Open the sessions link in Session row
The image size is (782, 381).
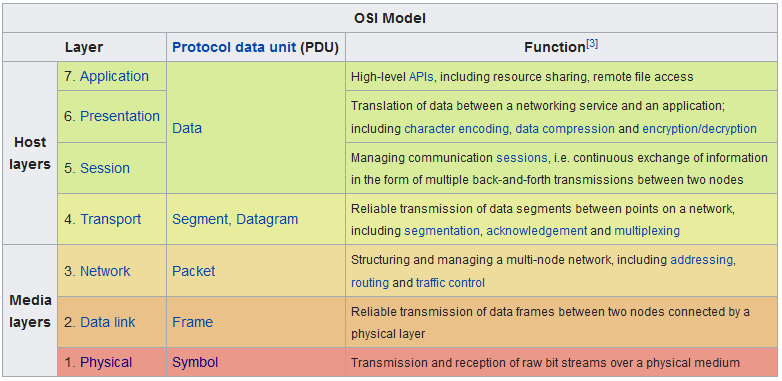[521, 158]
